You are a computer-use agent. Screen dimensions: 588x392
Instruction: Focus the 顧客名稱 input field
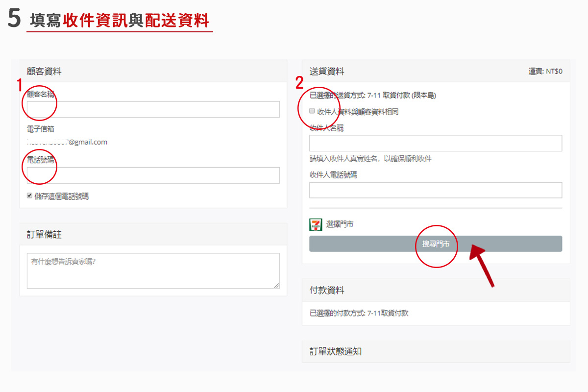pos(153,109)
